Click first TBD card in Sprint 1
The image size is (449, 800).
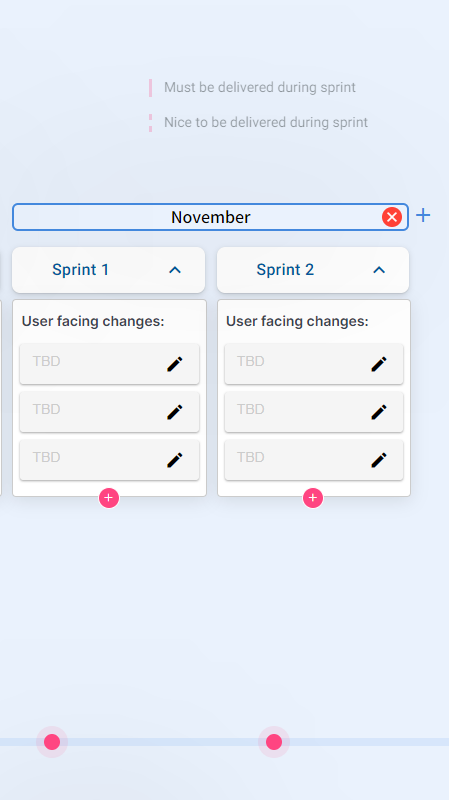109,364
